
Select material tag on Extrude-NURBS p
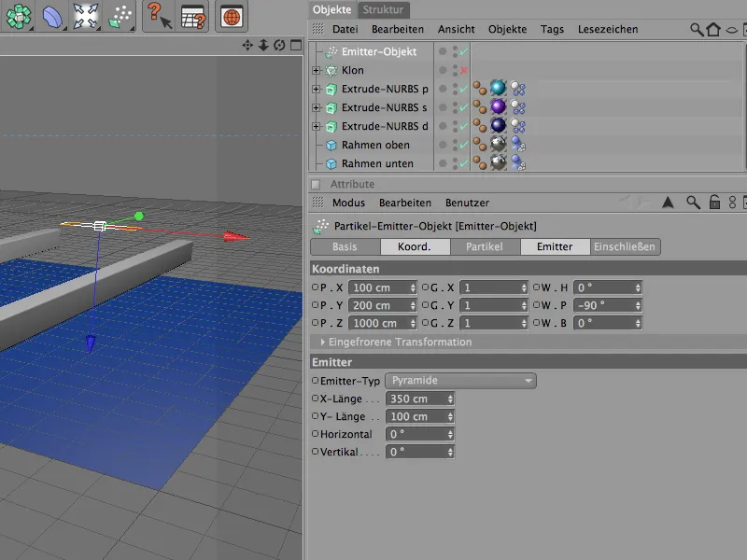tap(498, 89)
